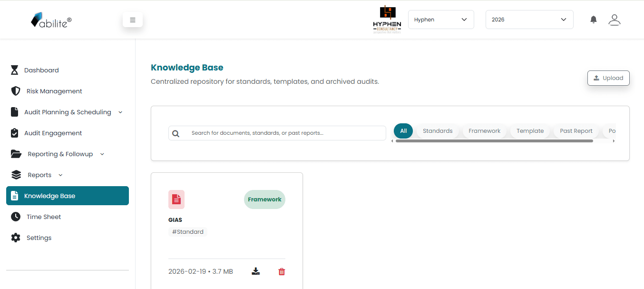Click the search magnifier icon
This screenshot has height=289, width=644.
pyautogui.click(x=176, y=134)
